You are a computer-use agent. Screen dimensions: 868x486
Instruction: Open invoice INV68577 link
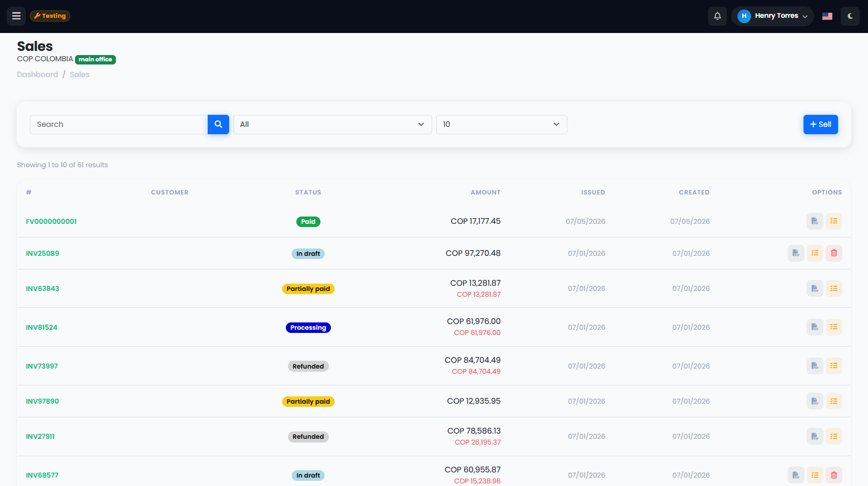tap(42, 475)
